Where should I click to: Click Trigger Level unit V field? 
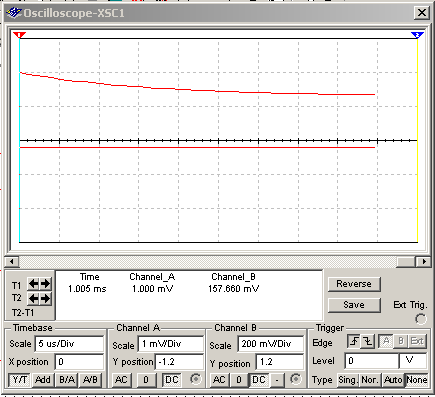(x=413, y=361)
